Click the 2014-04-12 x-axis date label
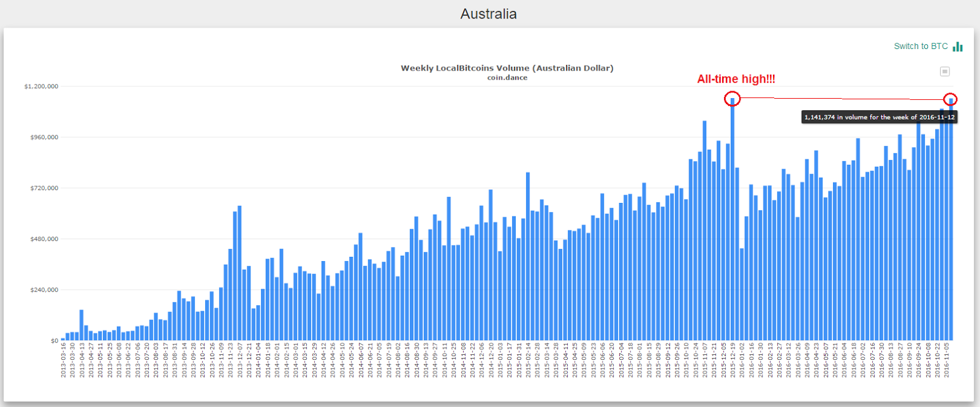 pyautogui.click(x=323, y=360)
